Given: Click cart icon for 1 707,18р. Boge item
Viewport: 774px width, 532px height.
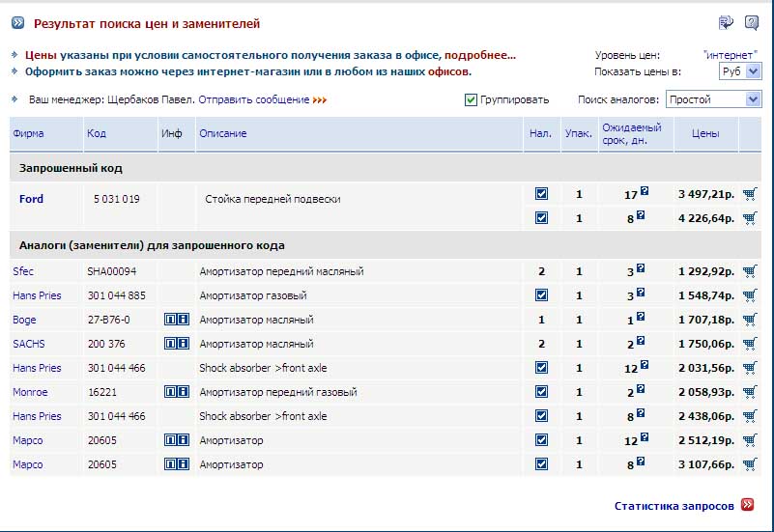Looking at the screenshot, I should [x=750, y=320].
